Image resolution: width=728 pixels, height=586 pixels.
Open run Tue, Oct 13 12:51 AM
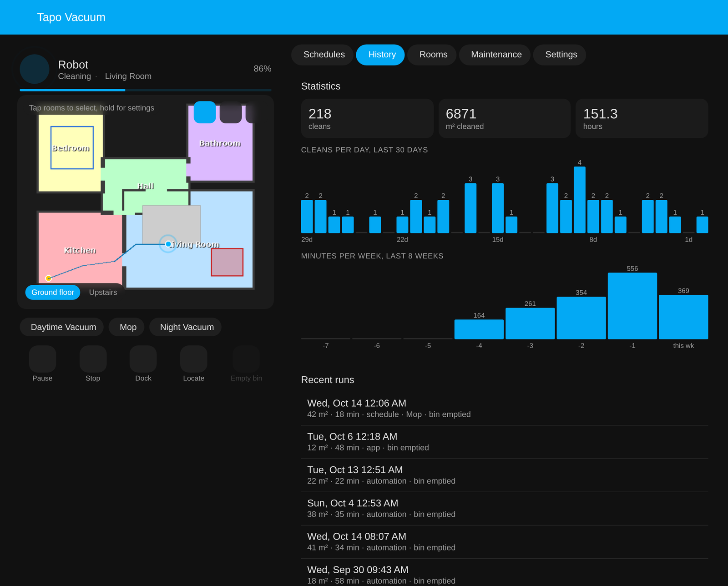[505, 475]
